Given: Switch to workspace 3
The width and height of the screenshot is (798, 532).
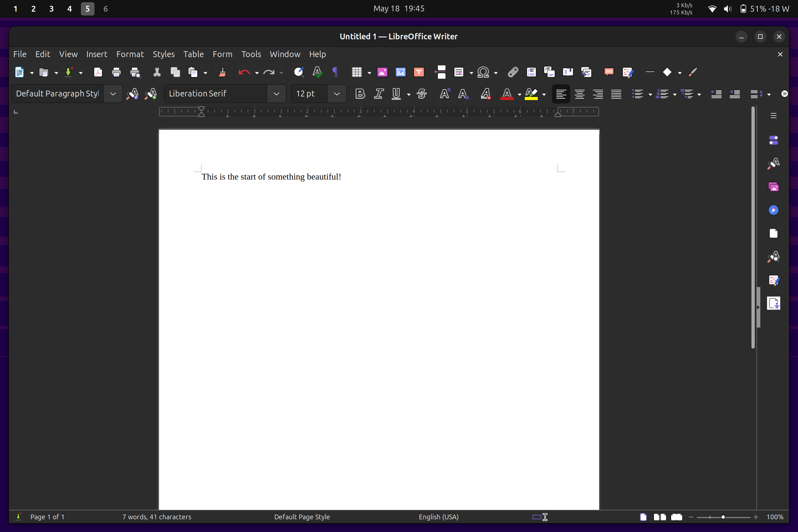Looking at the screenshot, I should (52, 9).
